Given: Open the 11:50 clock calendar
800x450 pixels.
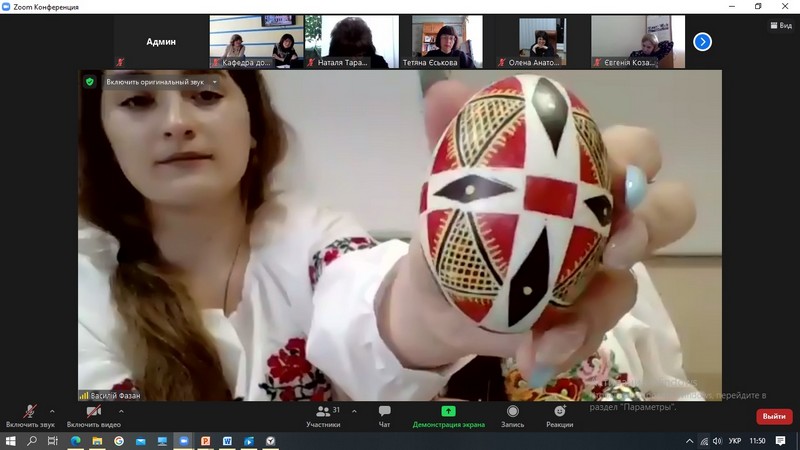Looking at the screenshot, I should 758,441.
